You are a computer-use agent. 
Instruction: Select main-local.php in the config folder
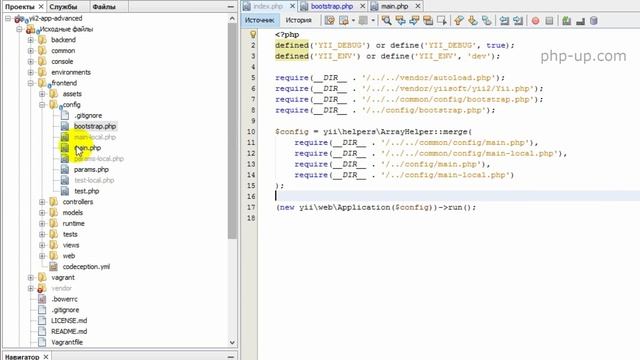pyautogui.click(x=95, y=137)
